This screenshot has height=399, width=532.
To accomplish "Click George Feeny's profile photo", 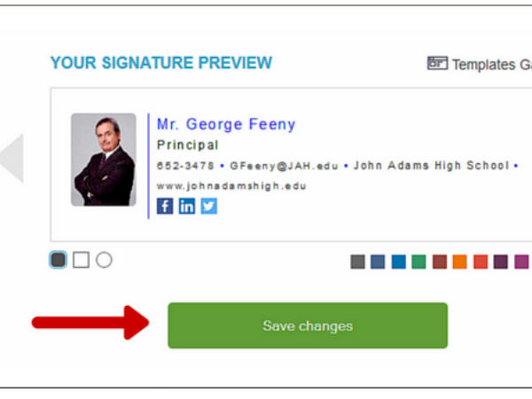I will (x=104, y=160).
